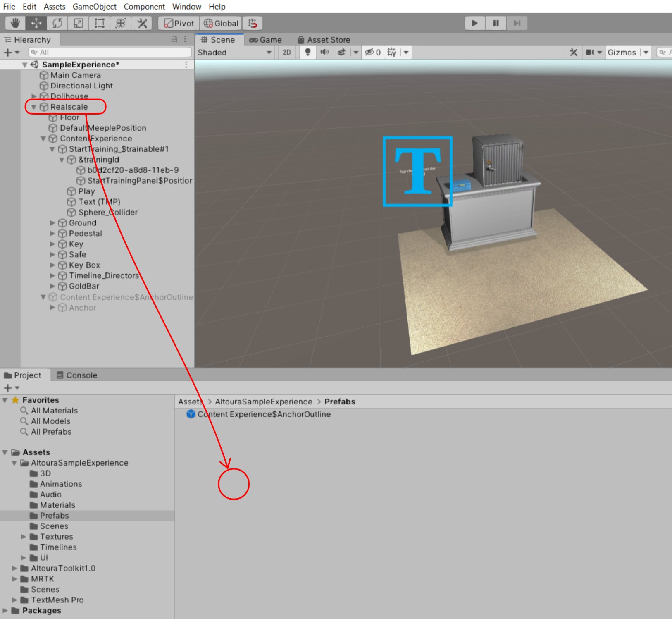Expand the Safe object
Image resolution: width=672 pixels, height=619 pixels.
coord(52,255)
